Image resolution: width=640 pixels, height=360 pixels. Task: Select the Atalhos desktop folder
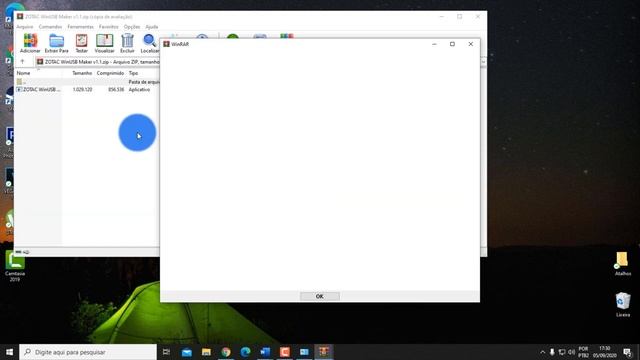click(622, 264)
